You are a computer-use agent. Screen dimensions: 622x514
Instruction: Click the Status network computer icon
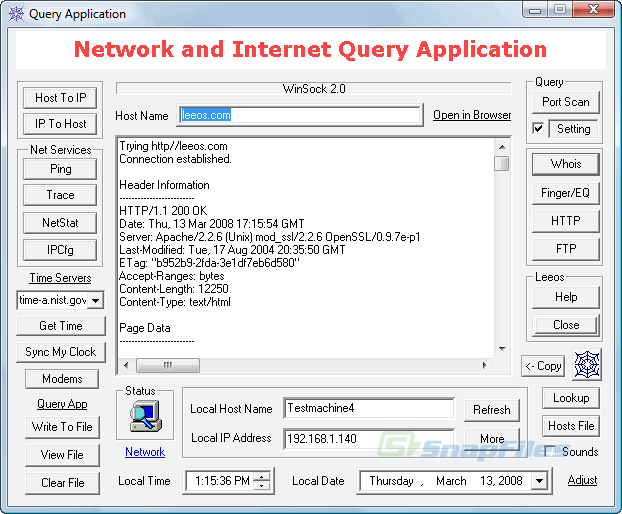[x=145, y=416]
